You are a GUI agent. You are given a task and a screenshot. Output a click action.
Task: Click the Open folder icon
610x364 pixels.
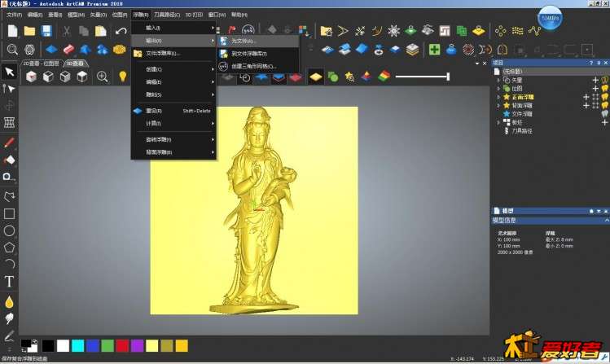[x=29, y=31]
